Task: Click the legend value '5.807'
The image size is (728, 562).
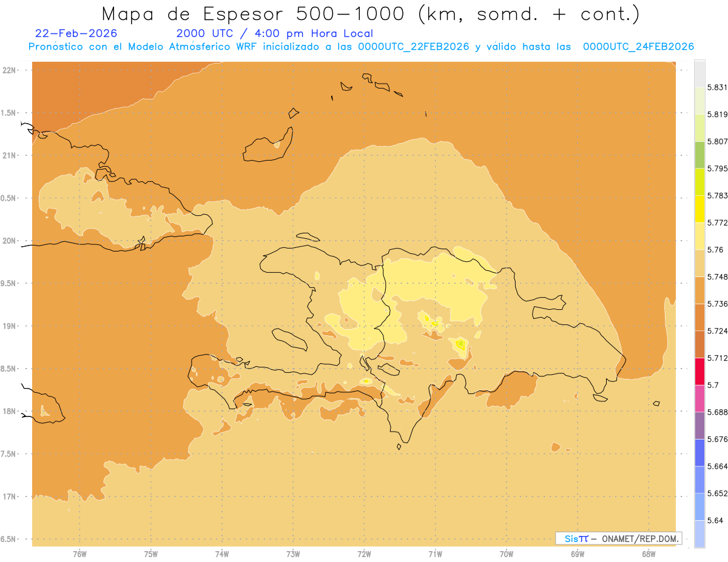Action: [717, 141]
